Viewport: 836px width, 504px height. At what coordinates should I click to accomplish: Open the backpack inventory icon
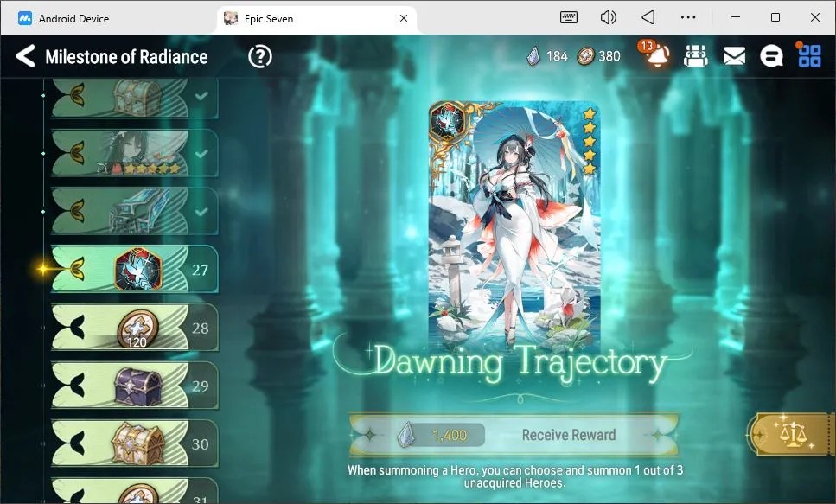pos(696,56)
